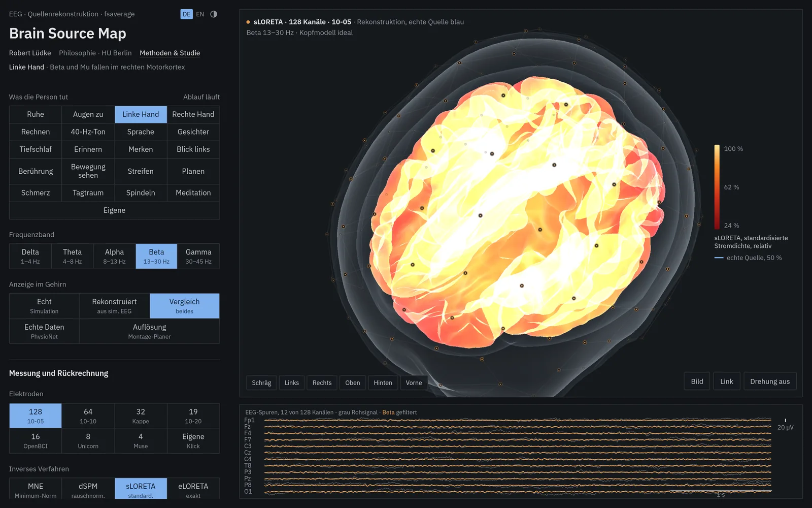Choose the eLORETA exakt method
The image size is (812, 508).
(193, 489)
